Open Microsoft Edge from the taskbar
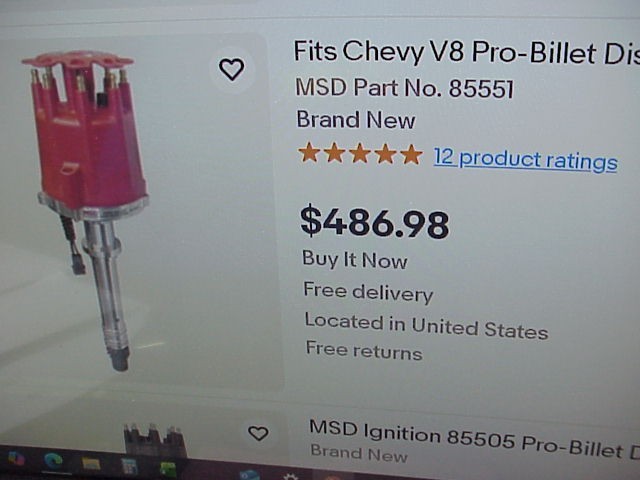Viewport: 640px width, 480px height. 53,461
